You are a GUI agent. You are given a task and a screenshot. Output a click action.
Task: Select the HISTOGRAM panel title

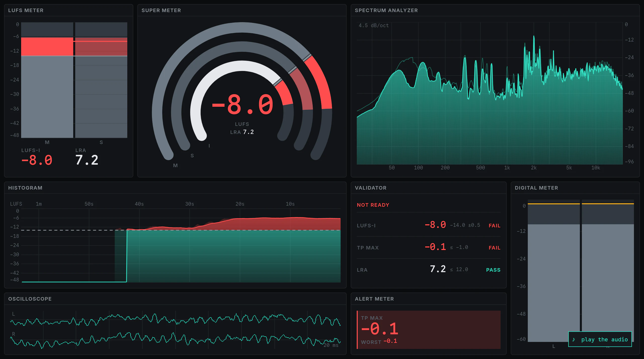[x=25, y=188]
